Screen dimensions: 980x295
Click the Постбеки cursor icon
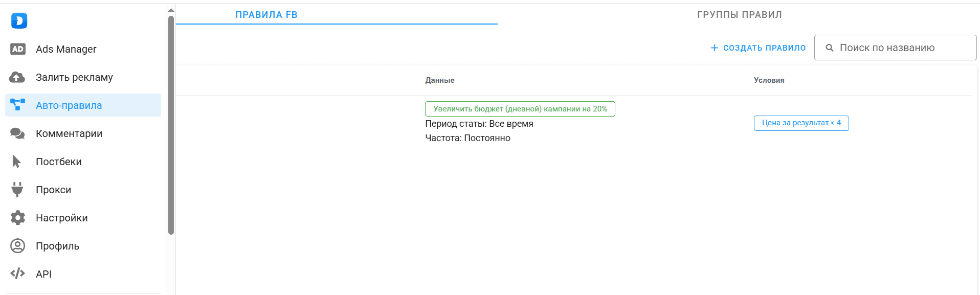pos(17,162)
